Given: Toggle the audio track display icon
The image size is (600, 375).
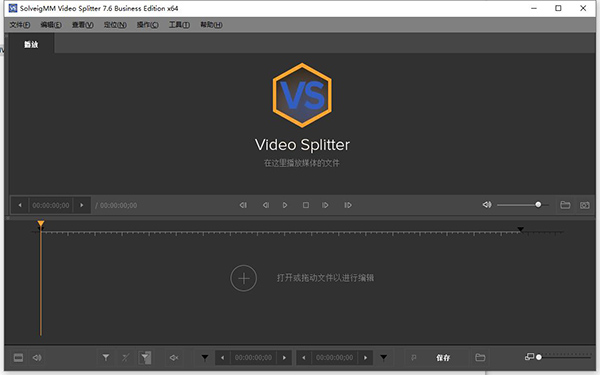Looking at the screenshot, I should pyautogui.click(x=37, y=358).
